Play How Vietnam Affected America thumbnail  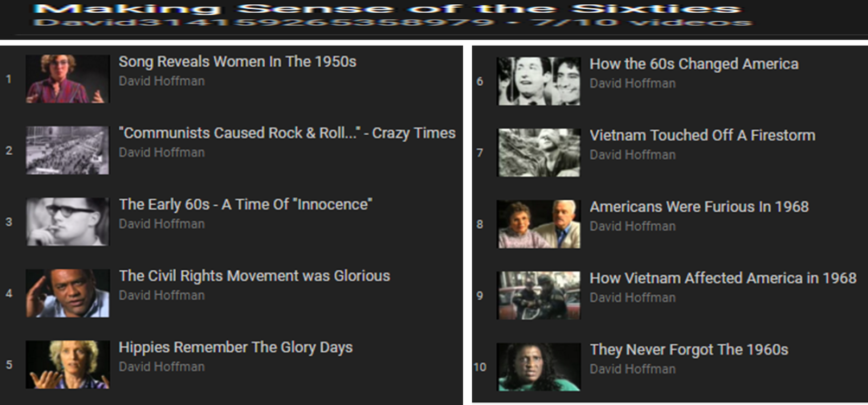coord(539,295)
